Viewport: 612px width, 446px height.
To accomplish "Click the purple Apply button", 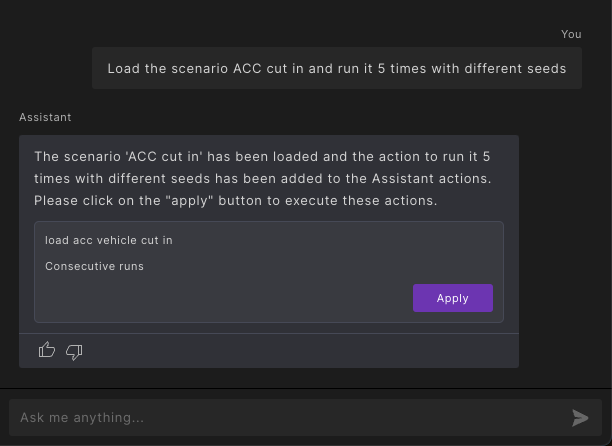I will click(x=452, y=298).
